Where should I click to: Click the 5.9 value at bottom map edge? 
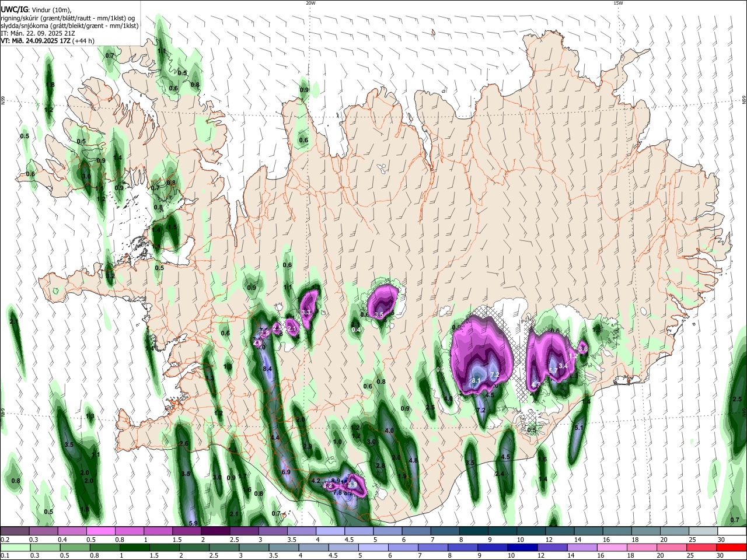tap(194, 523)
